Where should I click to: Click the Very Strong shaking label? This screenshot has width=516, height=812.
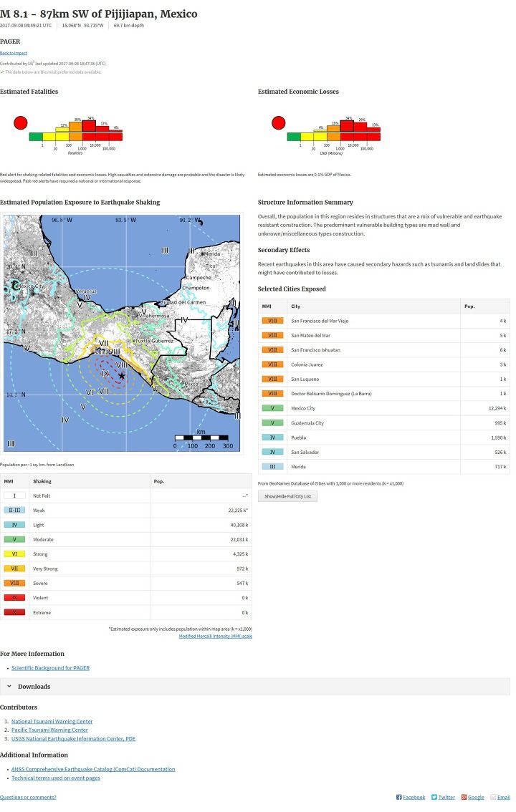[x=46, y=569]
